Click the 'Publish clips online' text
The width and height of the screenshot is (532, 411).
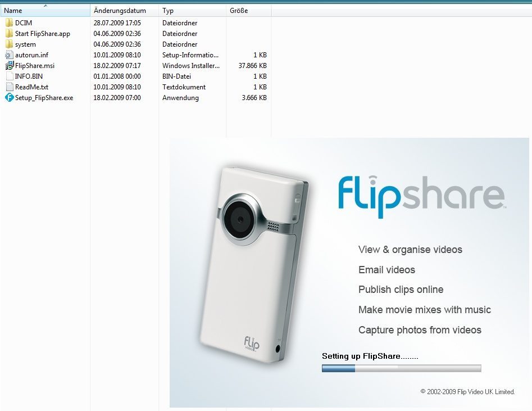[x=401, y=290]
